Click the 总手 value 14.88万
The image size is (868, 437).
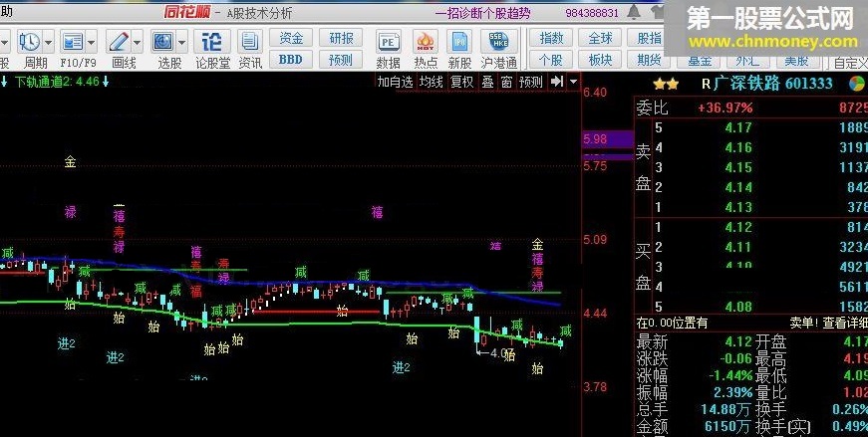click(x=726, y=410)
